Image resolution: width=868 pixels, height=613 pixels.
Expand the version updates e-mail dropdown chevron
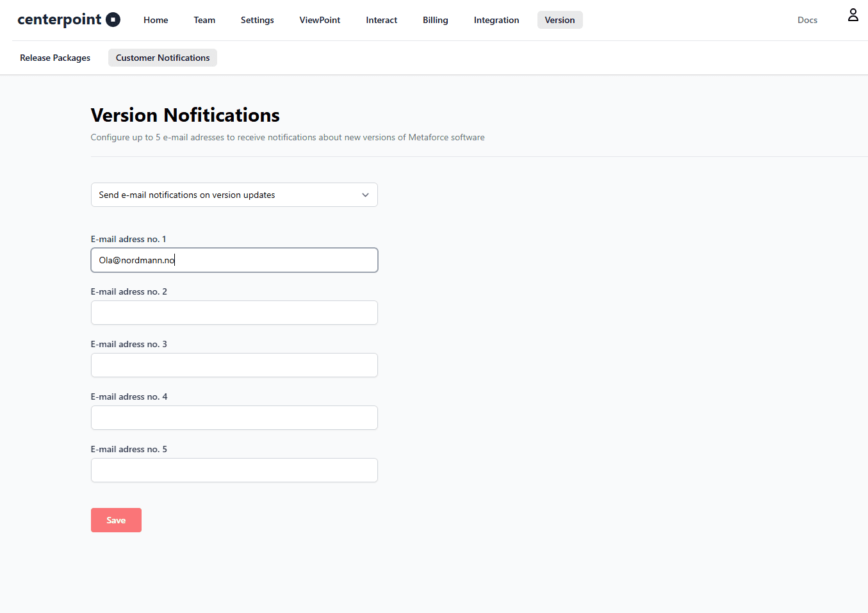click(x=365, y=195)
